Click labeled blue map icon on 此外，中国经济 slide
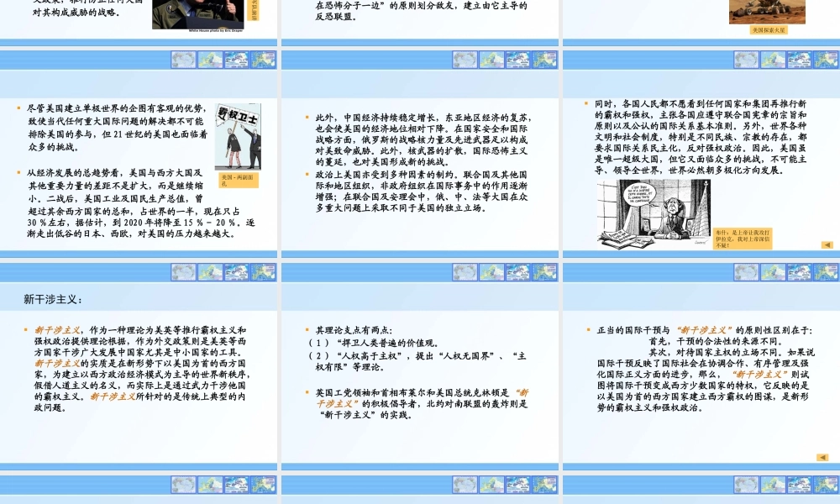Screen dimensions: 840x504 (517, 60)
